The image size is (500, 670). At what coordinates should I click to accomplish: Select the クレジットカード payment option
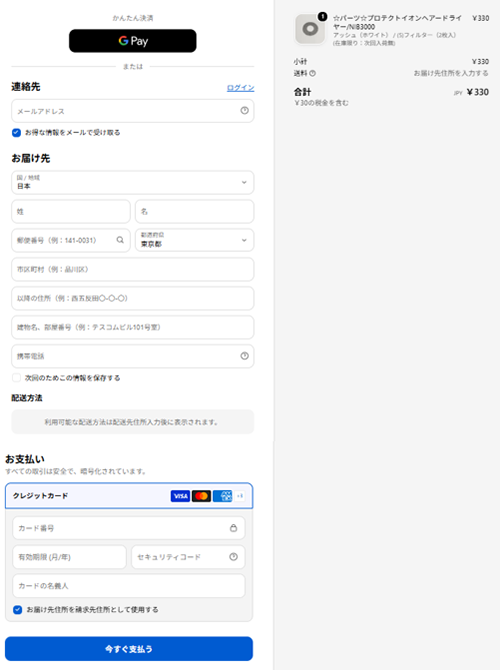click(x=129, y=496)
